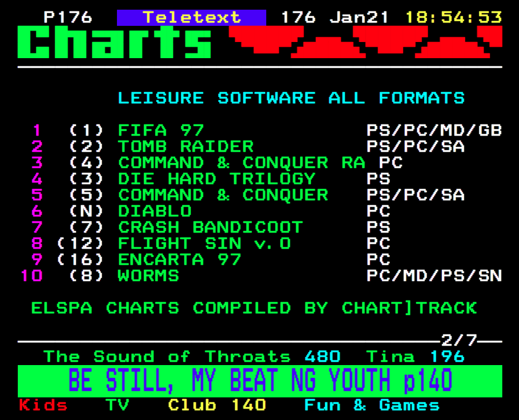This screenshot has width=519, height=420.
Task: Click the fifth-ranked COMMAND & CONQUER title
Action: tap(223, 195)
